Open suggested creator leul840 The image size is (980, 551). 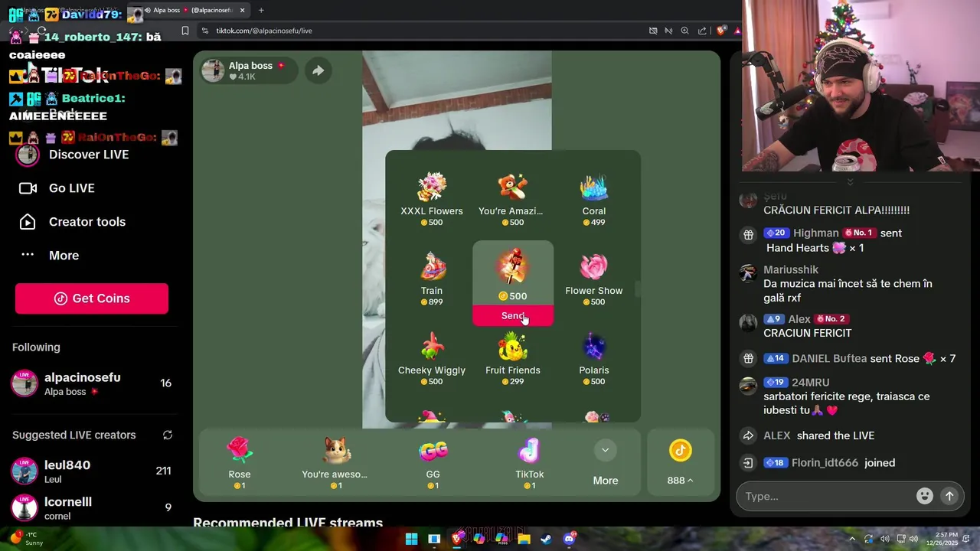pyautogui.click(x=92, y=471)
